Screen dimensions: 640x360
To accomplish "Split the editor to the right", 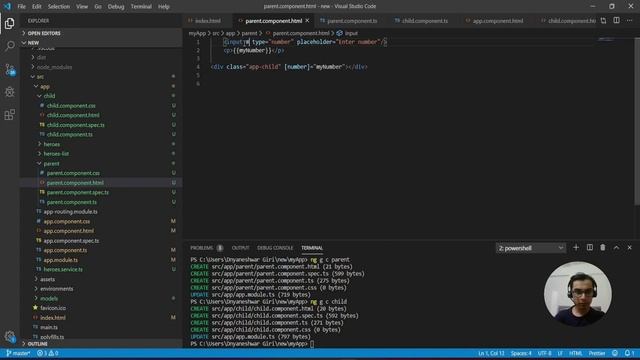I will pos(616,20).
